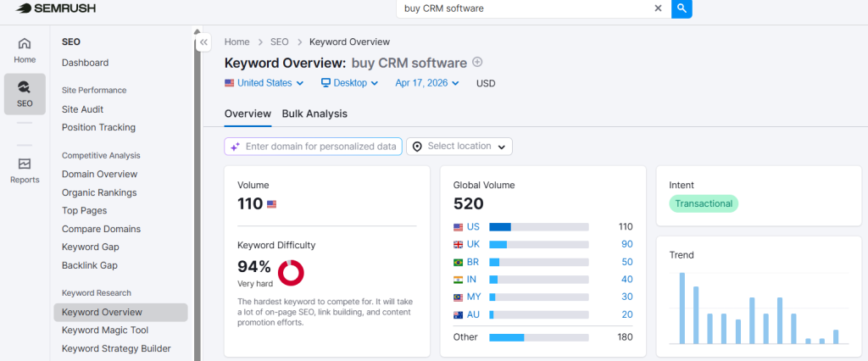Click the tallest bar in Trend chart
The height and width of the screenshot is (361, 868).
tap(682, 308)
